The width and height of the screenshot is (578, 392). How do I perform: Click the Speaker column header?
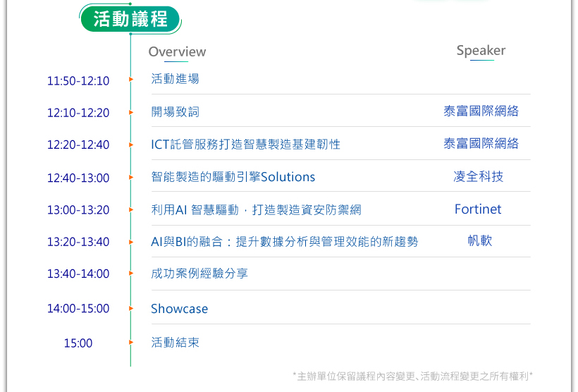(481, 51)
